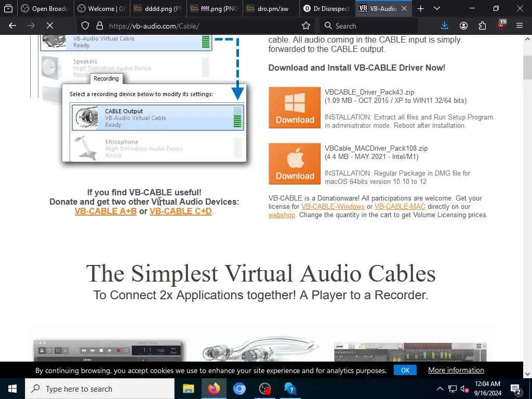Click the vb-audio.com/Cable address bar

coord(197,26)
